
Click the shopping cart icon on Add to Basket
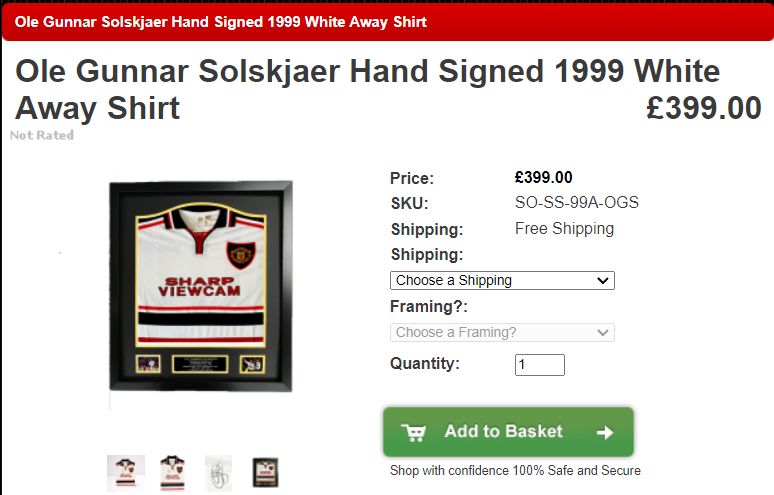(414, 433)
